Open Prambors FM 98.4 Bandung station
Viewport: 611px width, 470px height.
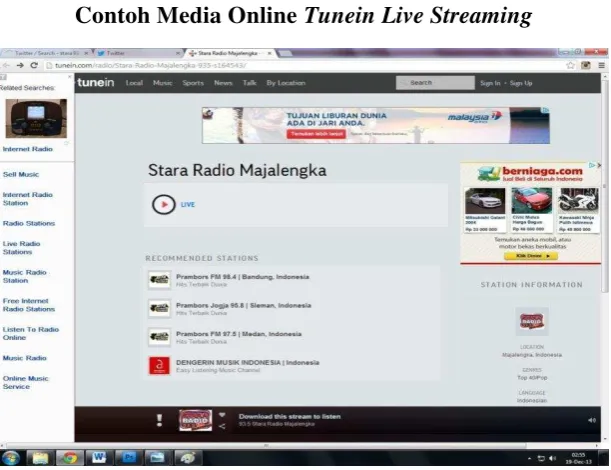coord(242,277)
